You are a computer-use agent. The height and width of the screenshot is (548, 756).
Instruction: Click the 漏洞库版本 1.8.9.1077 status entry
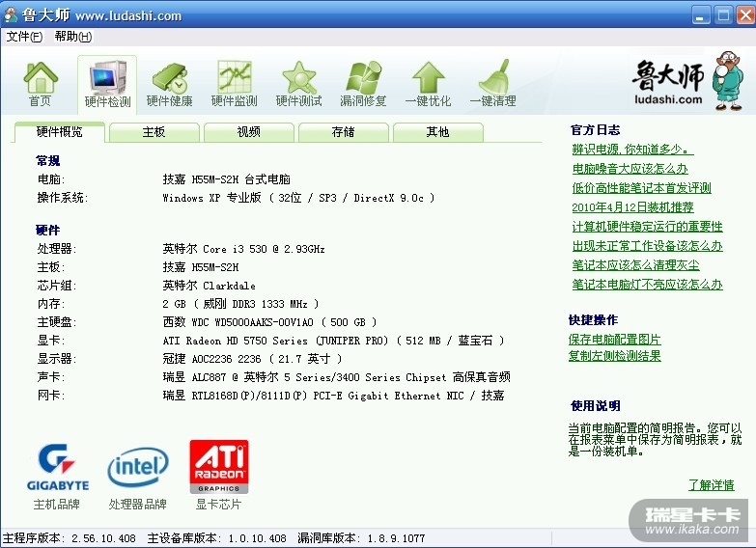coord(361,538)
